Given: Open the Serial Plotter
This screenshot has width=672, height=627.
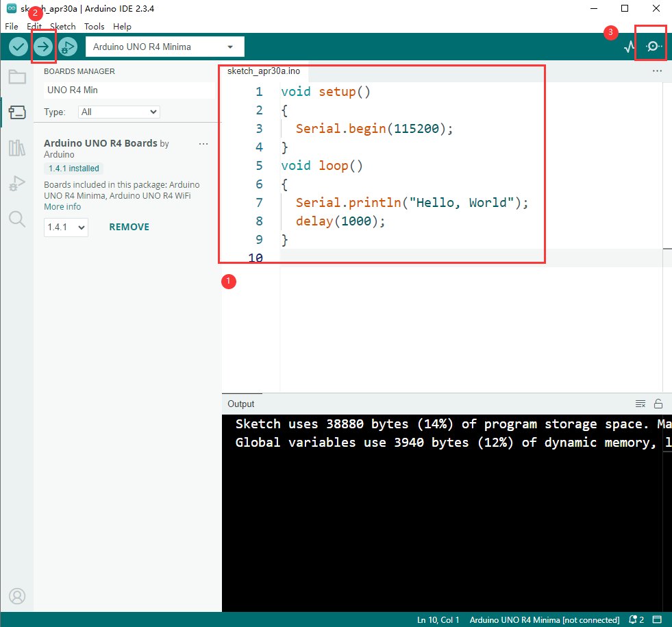Looking at the screenshot, I should [x=629, y=47].
